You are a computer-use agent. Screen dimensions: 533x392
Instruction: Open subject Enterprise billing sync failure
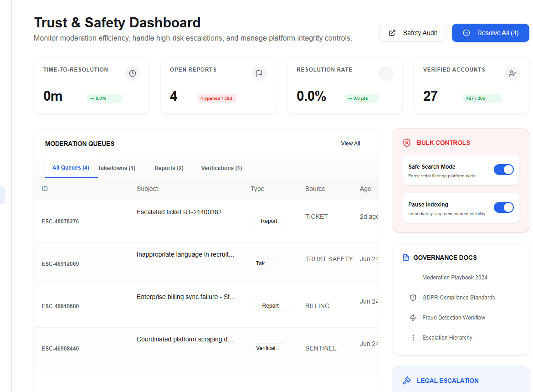(186, 297)
